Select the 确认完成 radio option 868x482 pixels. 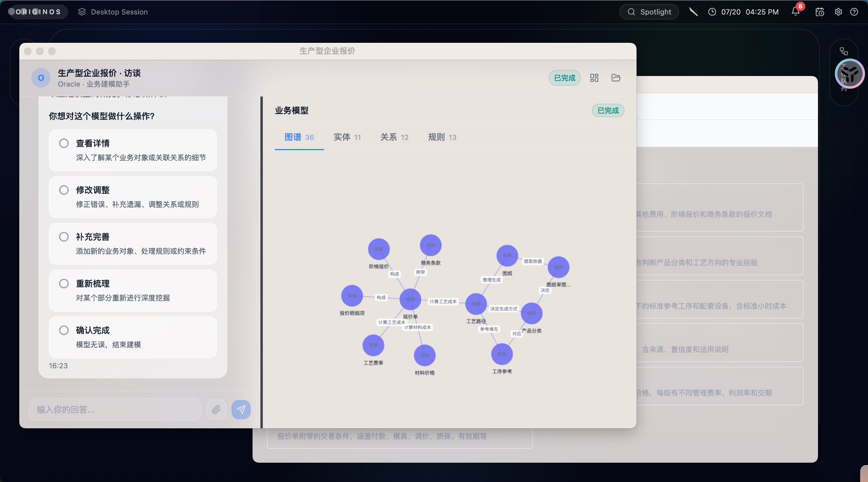point(64,330)
